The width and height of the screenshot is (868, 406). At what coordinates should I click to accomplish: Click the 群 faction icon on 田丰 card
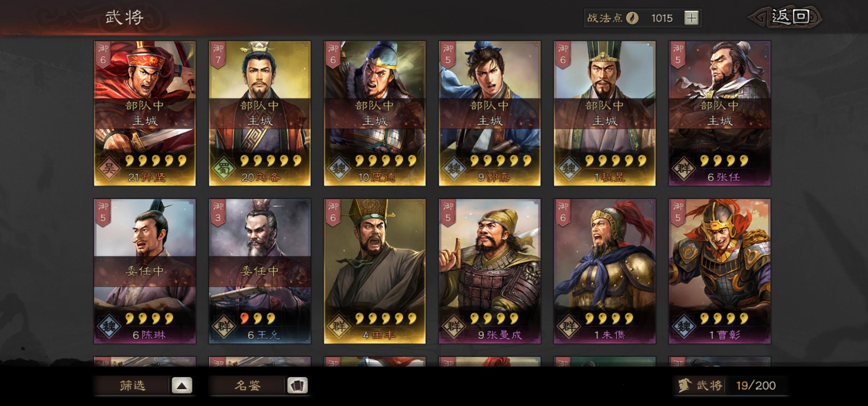339,326
